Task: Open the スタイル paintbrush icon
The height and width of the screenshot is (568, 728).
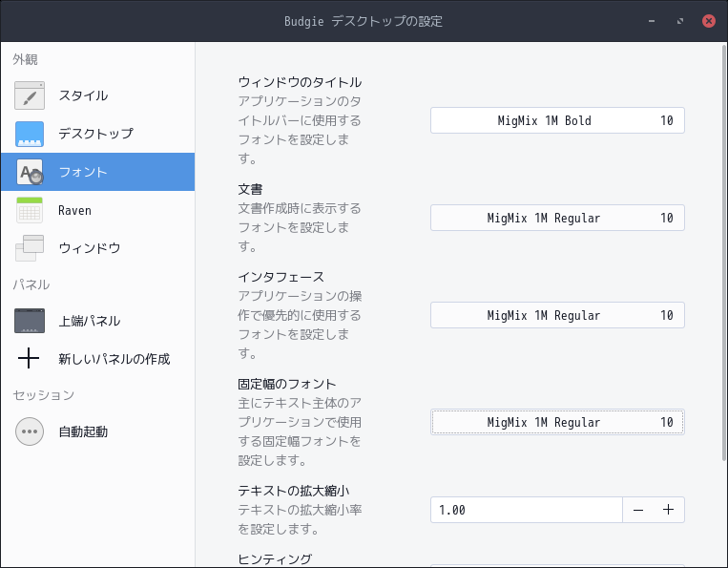Action: [30, 95]
